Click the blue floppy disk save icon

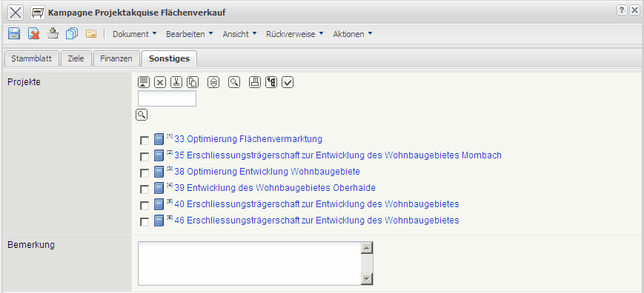point(14,33)
